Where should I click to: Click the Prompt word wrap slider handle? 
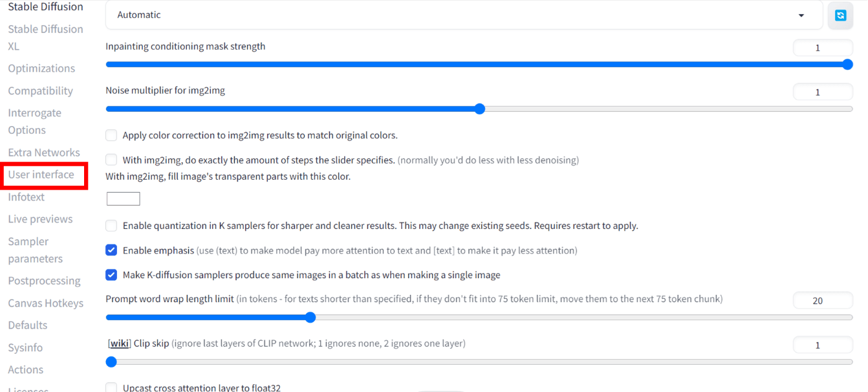(310, 318)
